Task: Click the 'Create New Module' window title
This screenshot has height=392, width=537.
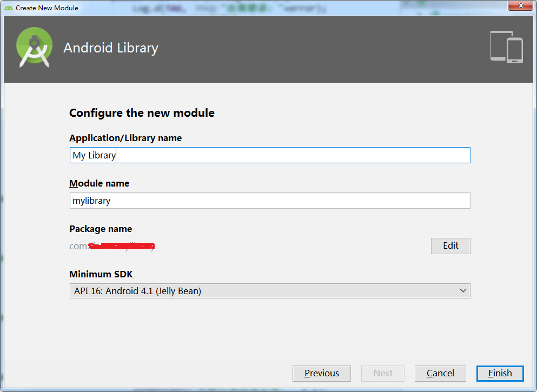Action: [47, 8]
